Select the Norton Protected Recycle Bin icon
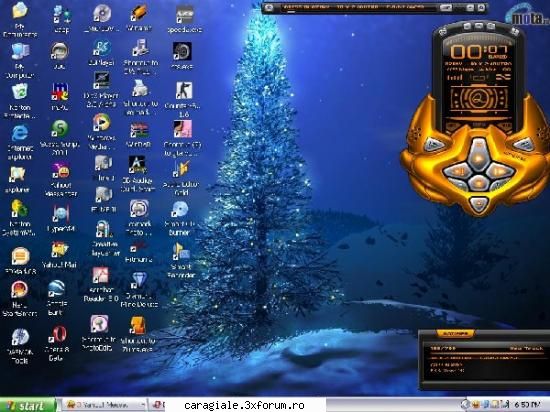The height and width of the screenshot is (412, 550). [x=20, y=92]
